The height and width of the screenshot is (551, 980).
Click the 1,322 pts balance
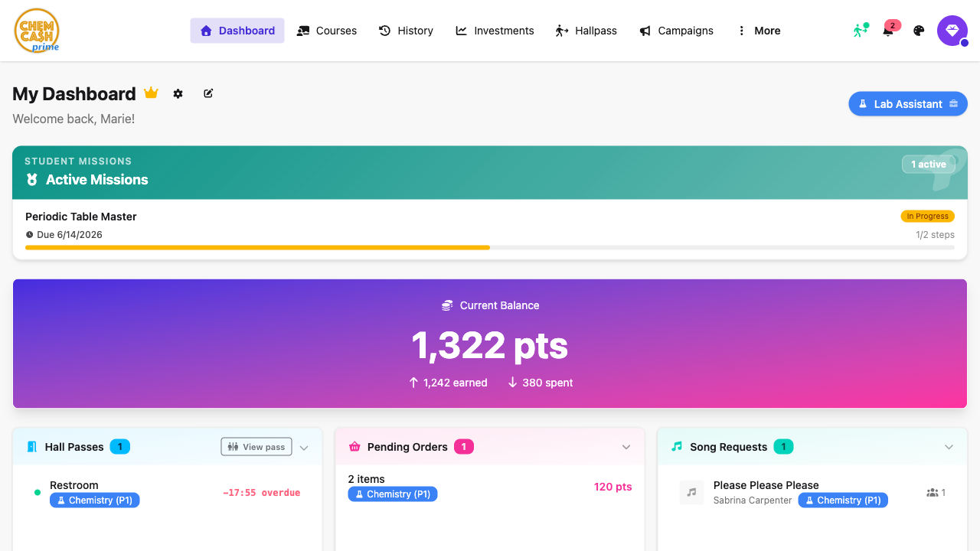490,345
